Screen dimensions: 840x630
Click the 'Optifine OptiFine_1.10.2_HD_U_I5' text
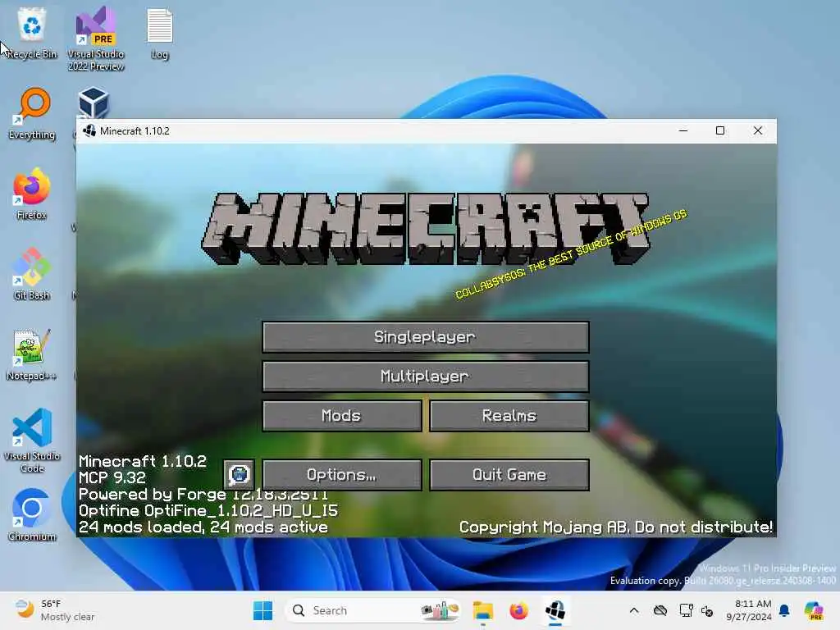(208, 510)
